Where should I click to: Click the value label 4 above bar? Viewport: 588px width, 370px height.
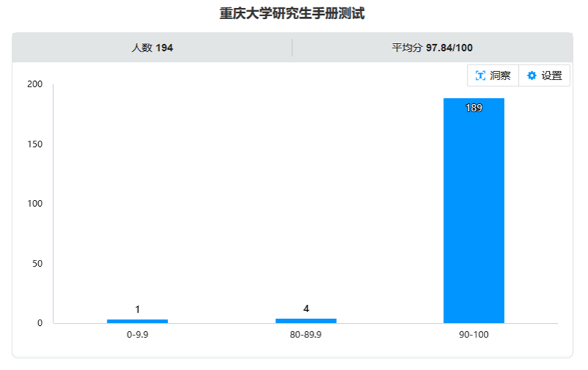[306, 309]
